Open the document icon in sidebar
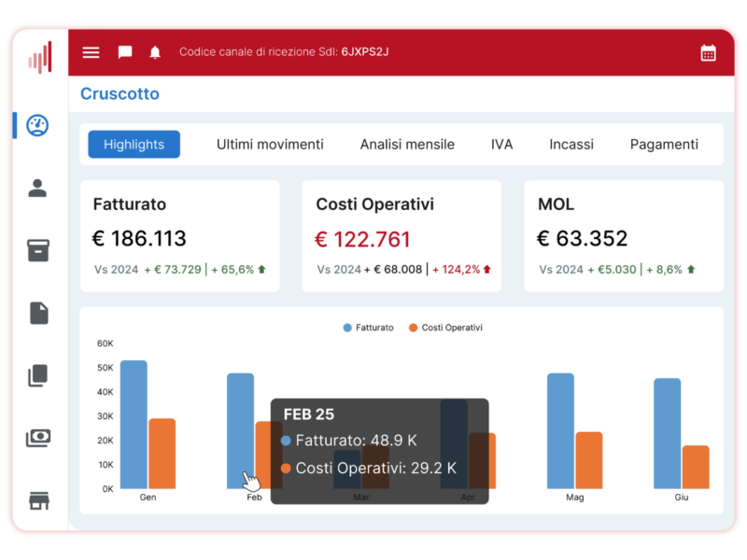Viewport: 747px width, 560px height. [x=37, y=313]
